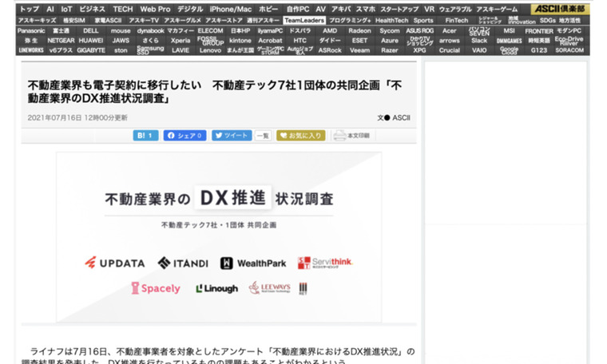607x364 pixels.
Task: Click the Panasonic tag link
Action: [31, 30]
